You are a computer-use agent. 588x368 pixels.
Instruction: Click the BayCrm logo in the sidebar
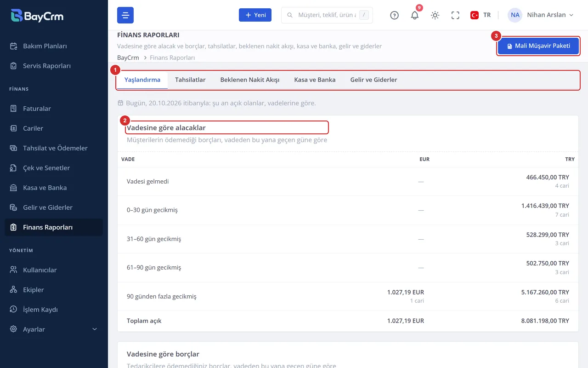(x=37, y=16)
